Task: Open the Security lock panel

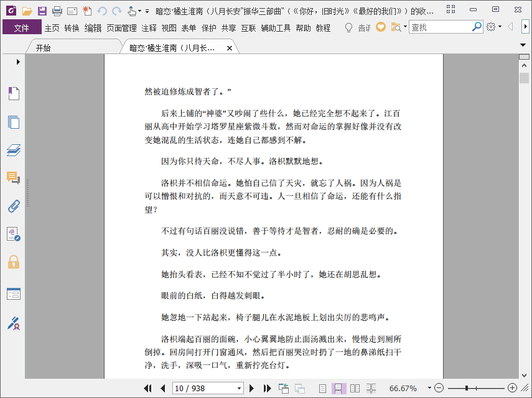Action: pos(14,262)
